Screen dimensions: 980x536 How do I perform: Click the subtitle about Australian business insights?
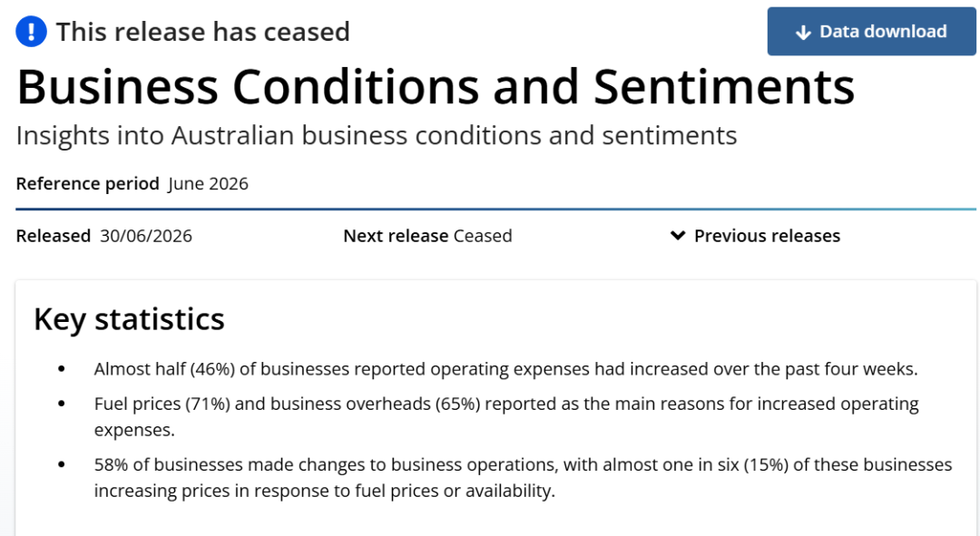tap(377, 135)
